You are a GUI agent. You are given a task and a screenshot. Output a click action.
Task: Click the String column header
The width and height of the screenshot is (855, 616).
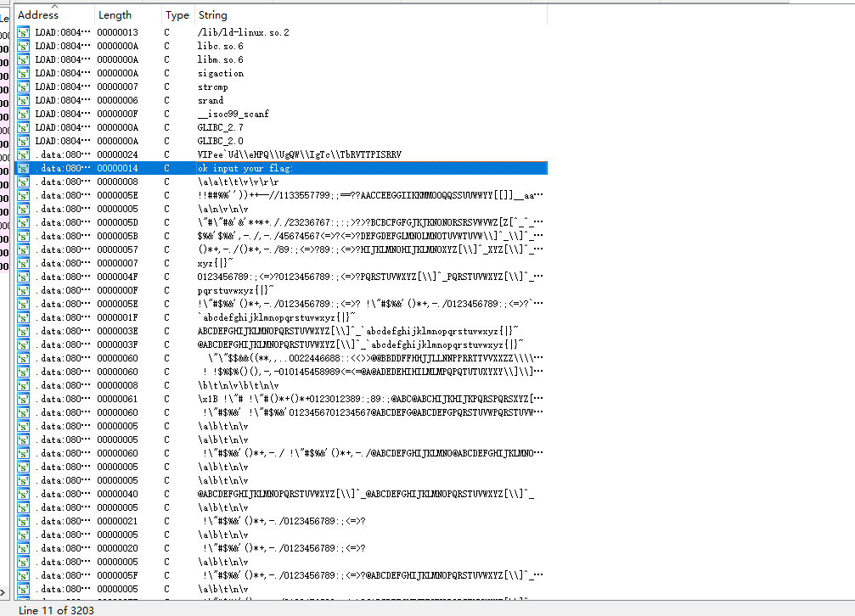[x=212, y=15]
